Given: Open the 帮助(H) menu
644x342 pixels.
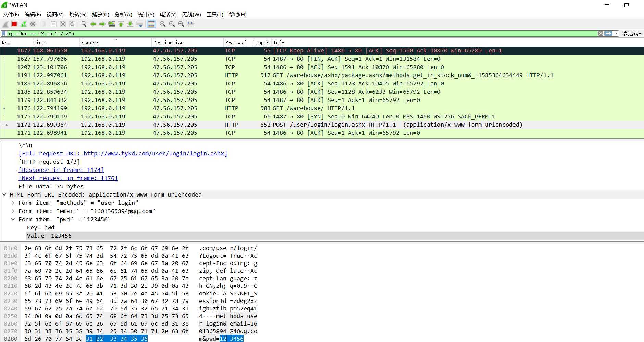Looking at the screenshot, I should tap(237, 14).
